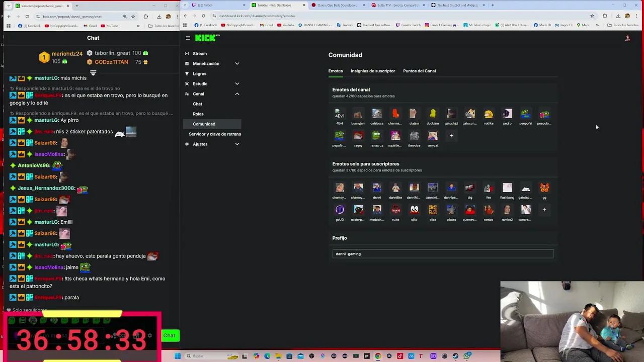
Task: Switch to BetterTTV Emotes browser tab
Action: pos(397,5)
